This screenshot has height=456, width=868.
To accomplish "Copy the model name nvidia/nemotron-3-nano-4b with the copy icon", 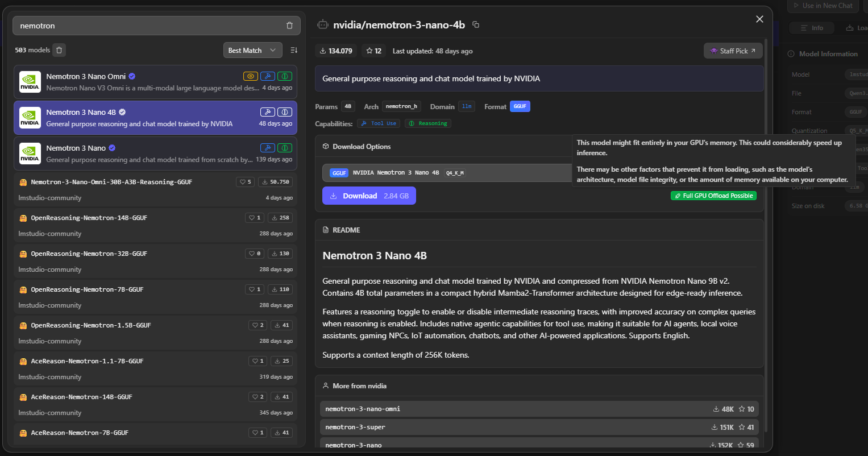I will pos(476,24).
